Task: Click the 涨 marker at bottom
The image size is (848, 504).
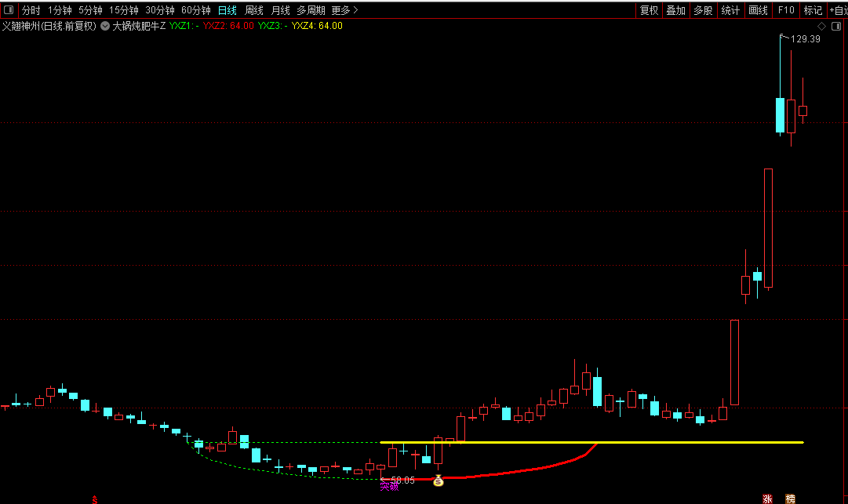Action: click(767, 499)
